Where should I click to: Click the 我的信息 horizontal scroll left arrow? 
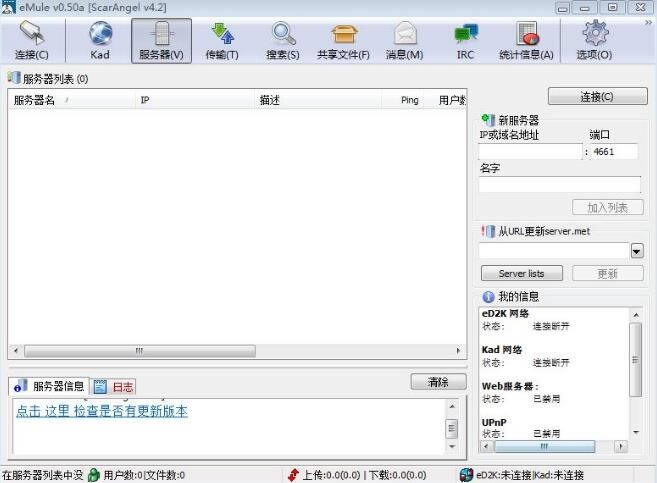486,446
